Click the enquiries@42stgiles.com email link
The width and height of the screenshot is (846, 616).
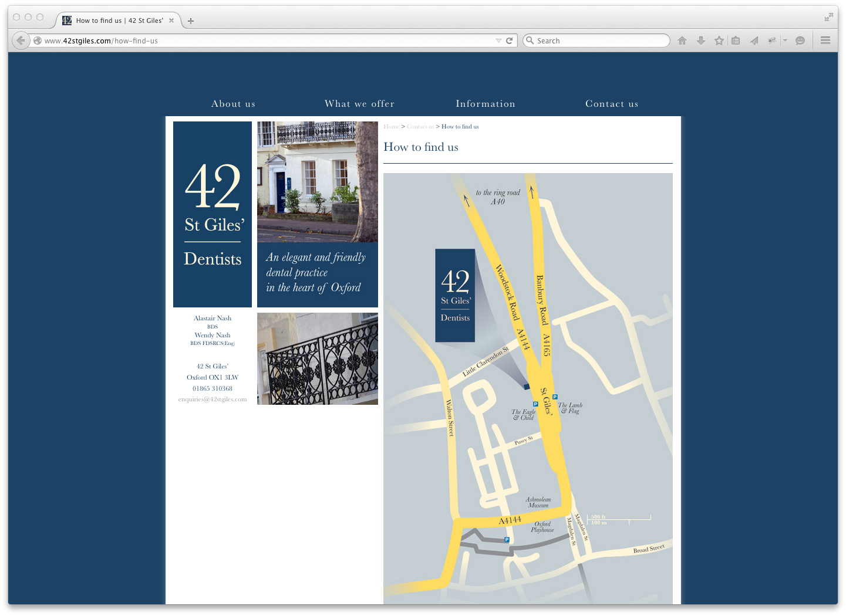(x=212, y=400)
